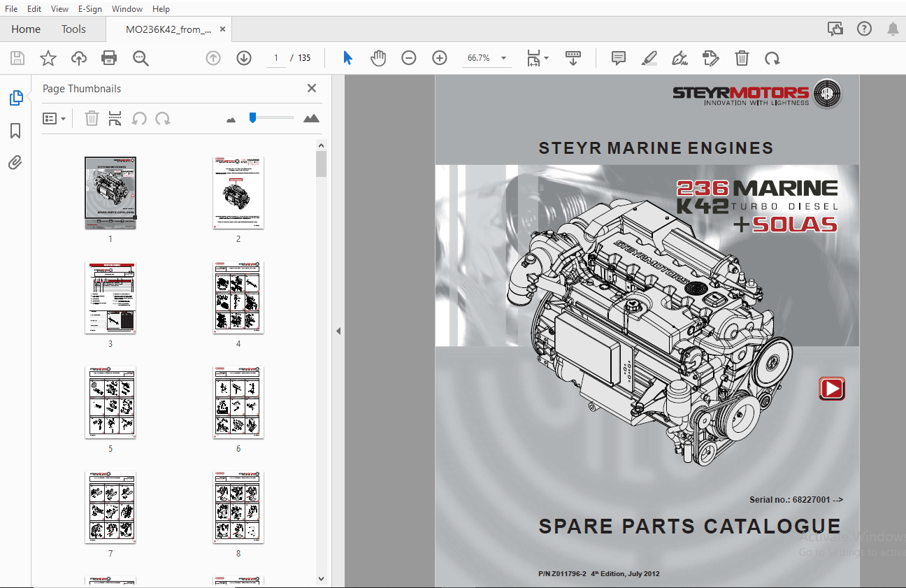Viewport: 906px width, 588px height.
Task: Print the document with the printer icon
Action: point(109,58)
